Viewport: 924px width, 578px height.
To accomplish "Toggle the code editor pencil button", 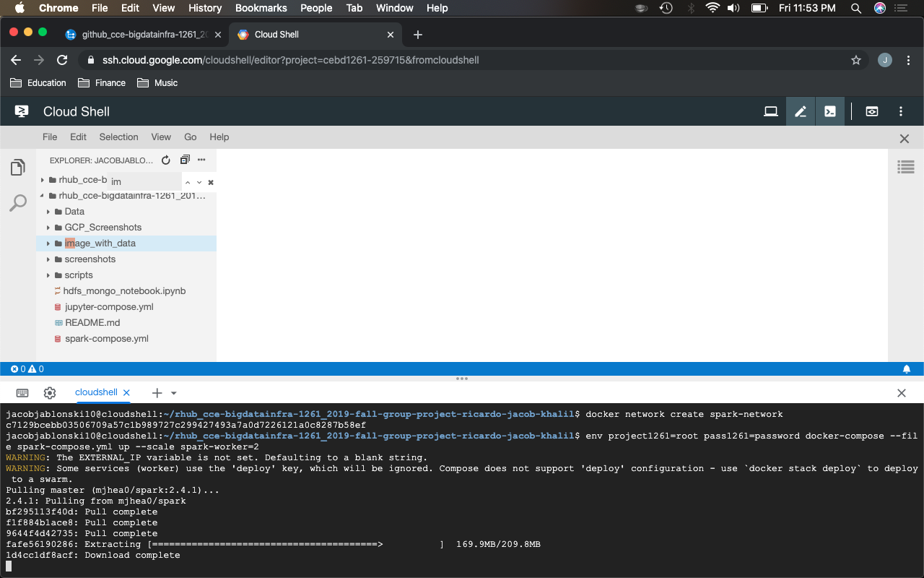I will coord(801,111).
